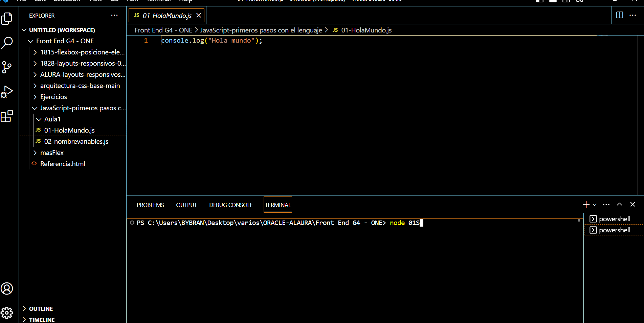Create a new terminal with plus icon
This screenshot has height=323, width=644.
coord(586,204)
